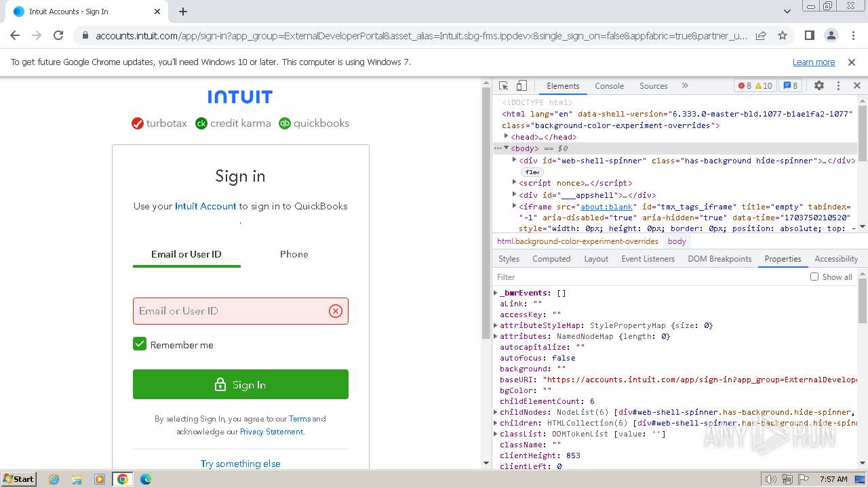Click the Chrome back arrow

(x=15, y=35)
